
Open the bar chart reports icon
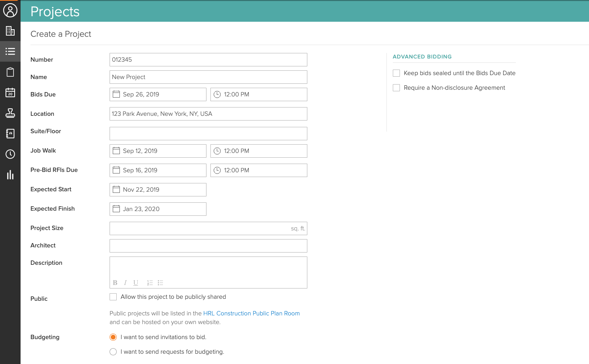coord(10,175)
